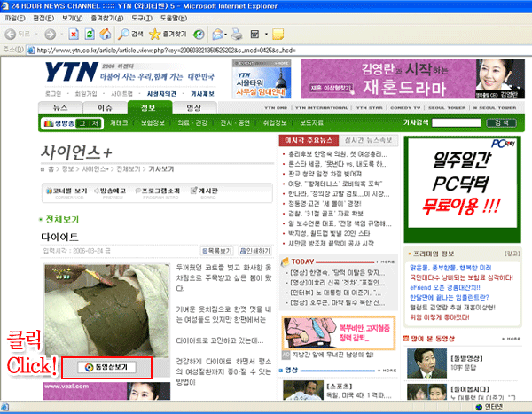Click the 재혼드라마 purple banner ad
This screenshot has height=414, width=532.
point(413,79)
